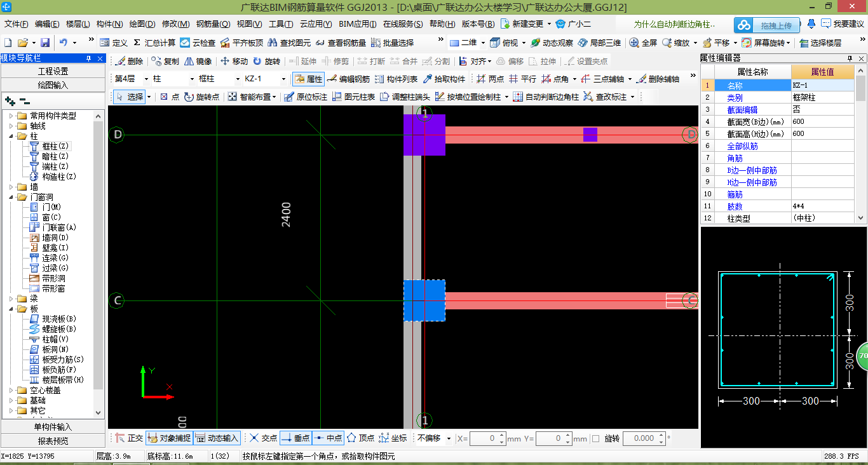Select the 点 point drawing tool
This screenshot has width=868, height=465.
[x=169, y=97]
